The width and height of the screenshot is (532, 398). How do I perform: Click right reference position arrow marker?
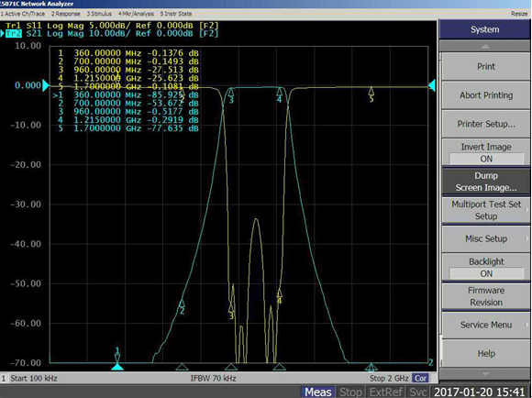[432, 85]
